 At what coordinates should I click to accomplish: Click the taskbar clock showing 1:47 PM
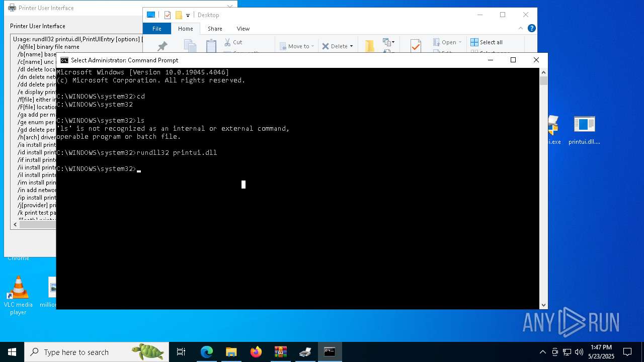pyautogui.click(x=601, y=352)
